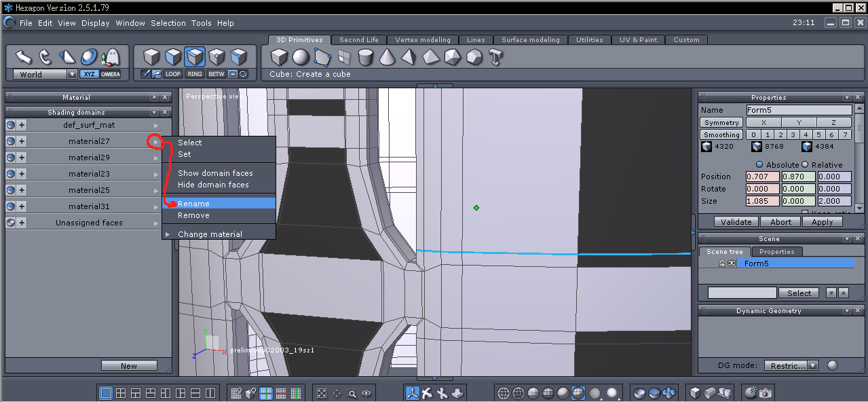Image resolution: width=868 pixels, height=402 pixels.
Task: Choose Hide domain faces in context menu
Action: coord(219,185)
